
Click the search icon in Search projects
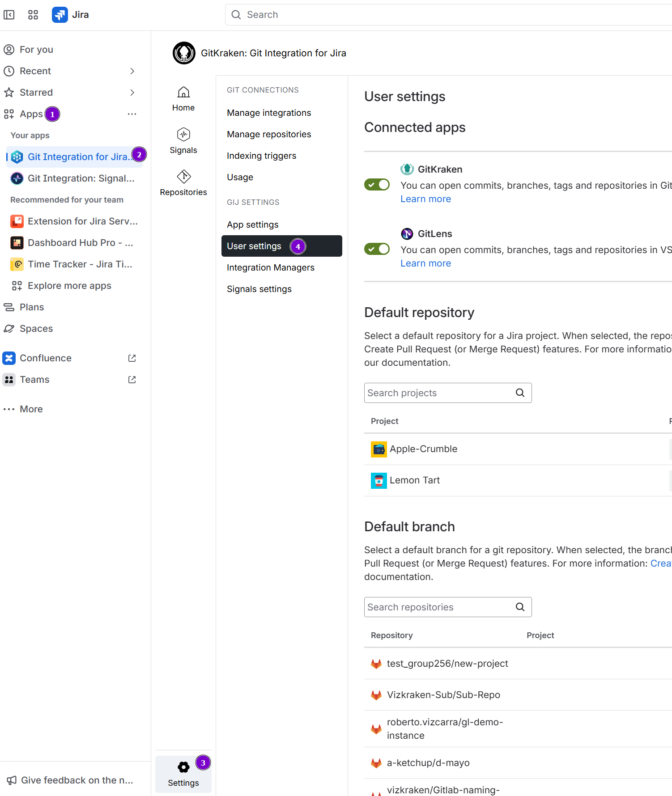[520, 393]
